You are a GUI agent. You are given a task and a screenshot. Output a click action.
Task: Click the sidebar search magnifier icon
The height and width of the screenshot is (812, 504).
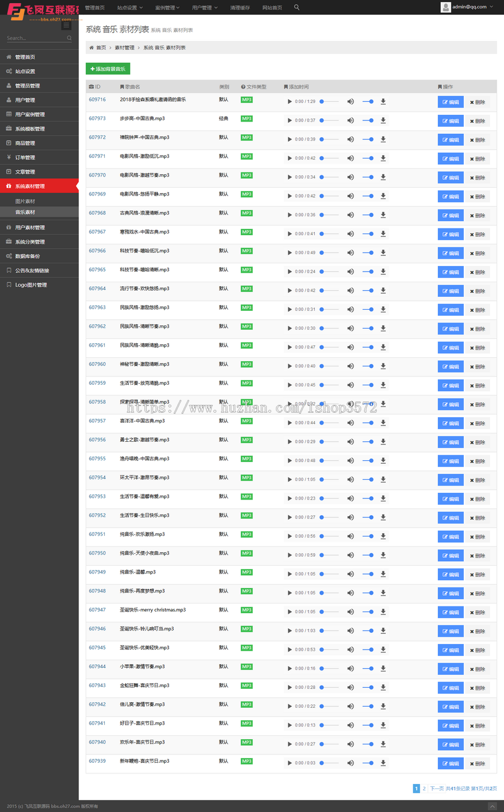[x=69, y=38]
